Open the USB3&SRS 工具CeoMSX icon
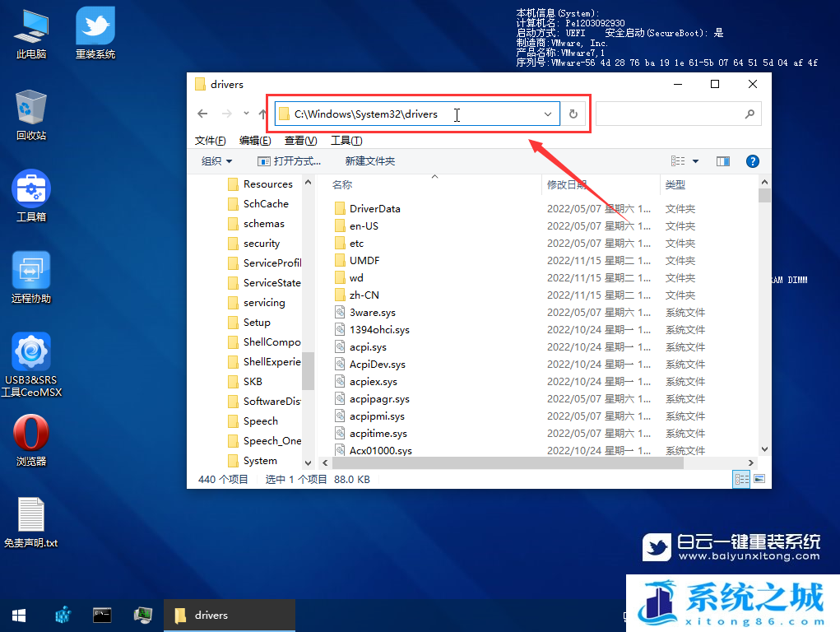This screenshot has height=632, width=840. click(x=31, y=365)
